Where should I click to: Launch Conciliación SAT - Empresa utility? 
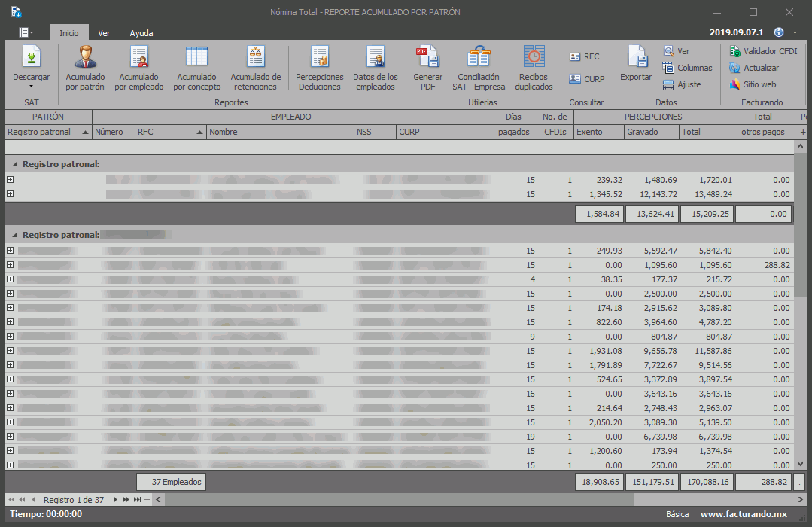coord(479,58)
